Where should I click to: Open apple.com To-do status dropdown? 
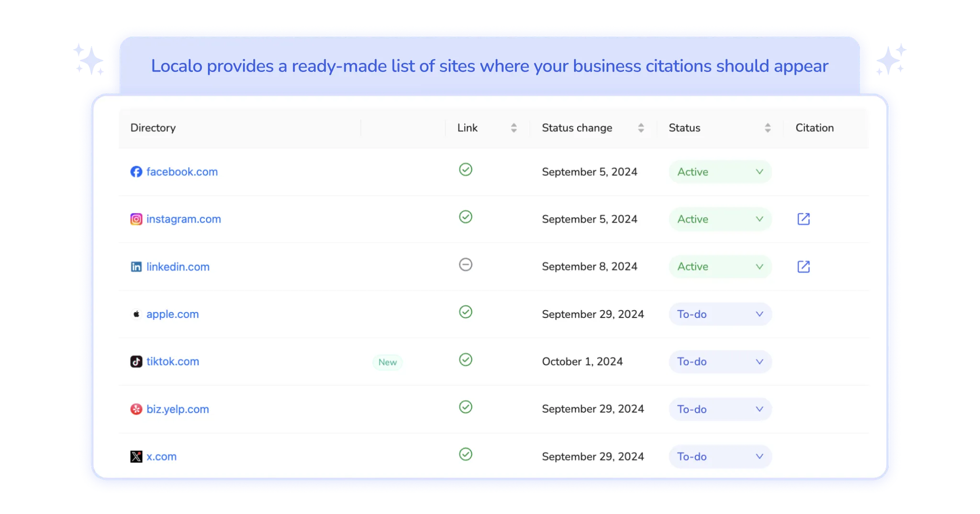[720, 314]
